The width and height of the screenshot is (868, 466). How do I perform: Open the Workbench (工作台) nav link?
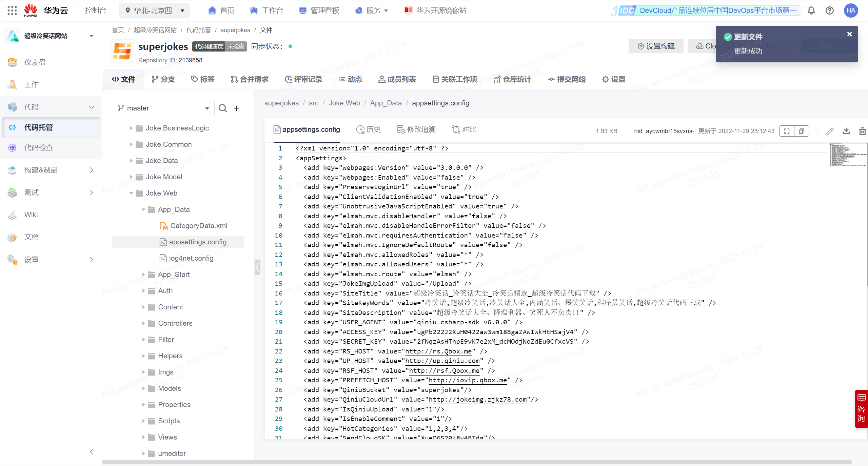[267, 11]
